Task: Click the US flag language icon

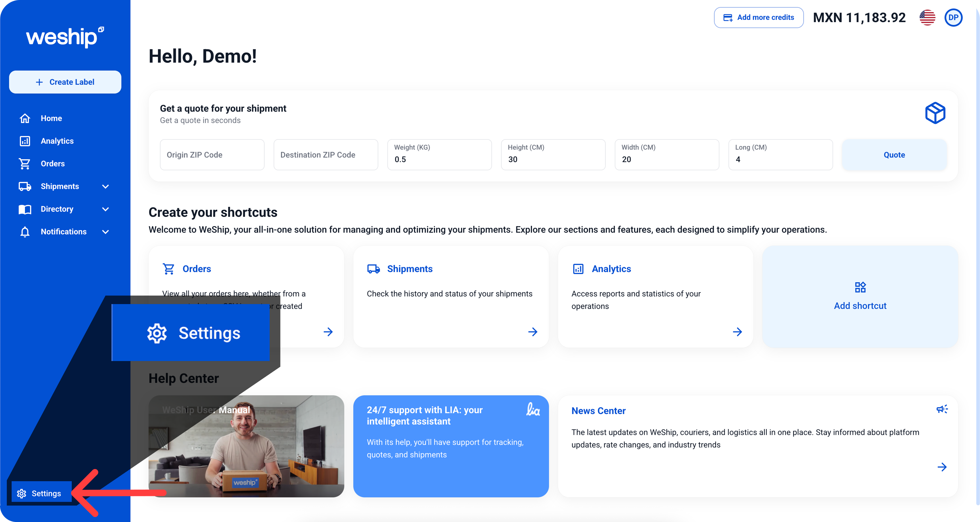Action: coord(927,18)
